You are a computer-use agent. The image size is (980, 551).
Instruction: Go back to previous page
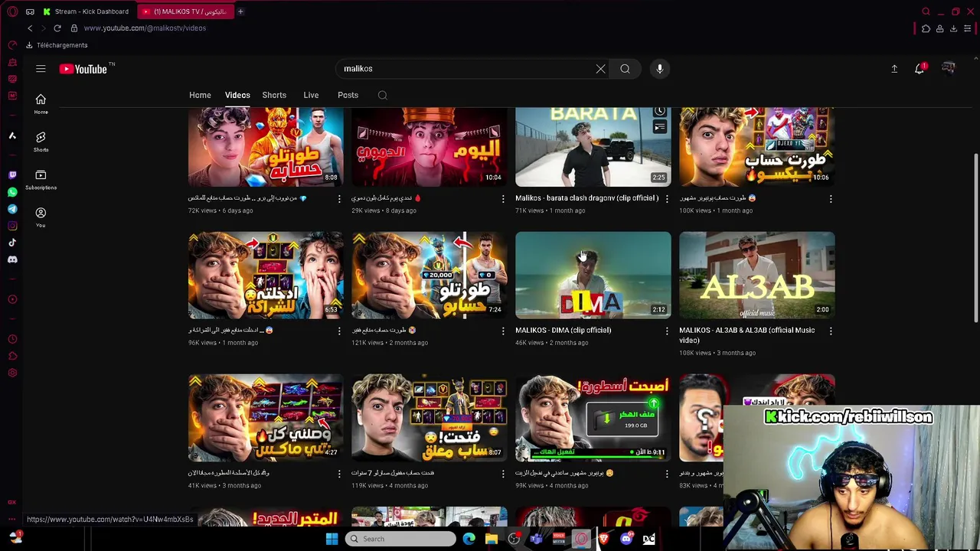[30, 28]
